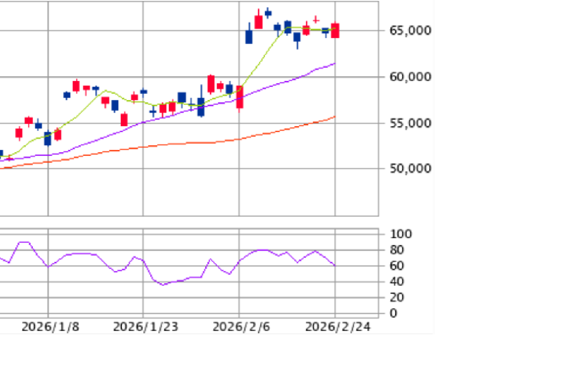
Task: Select the 2026/2/6 date label
Action: 241,327
